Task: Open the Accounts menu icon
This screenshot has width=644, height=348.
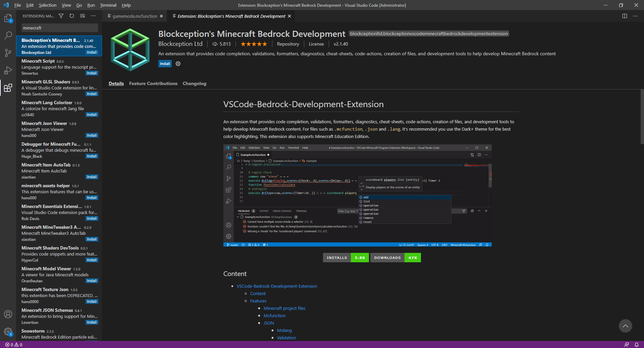Action: coord(8,314)
